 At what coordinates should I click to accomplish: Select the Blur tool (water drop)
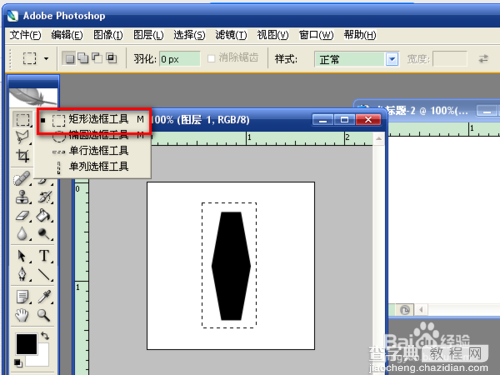coord(22,234)
